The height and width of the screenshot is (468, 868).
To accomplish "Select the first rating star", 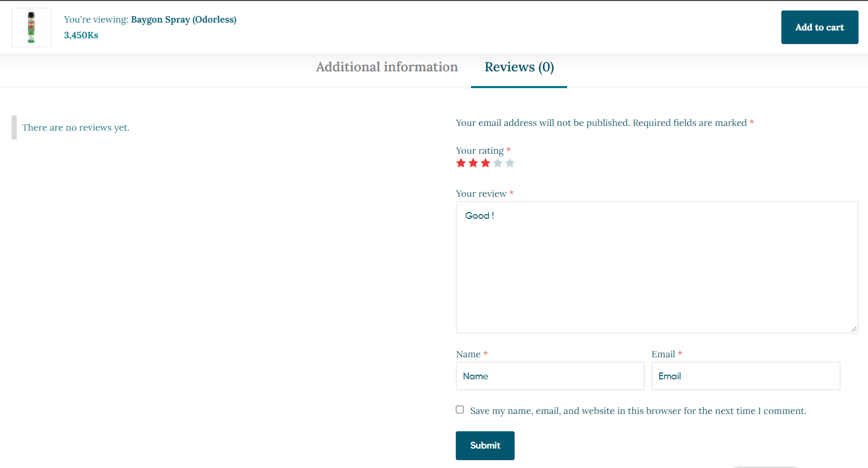I will (x=461, y=163).
